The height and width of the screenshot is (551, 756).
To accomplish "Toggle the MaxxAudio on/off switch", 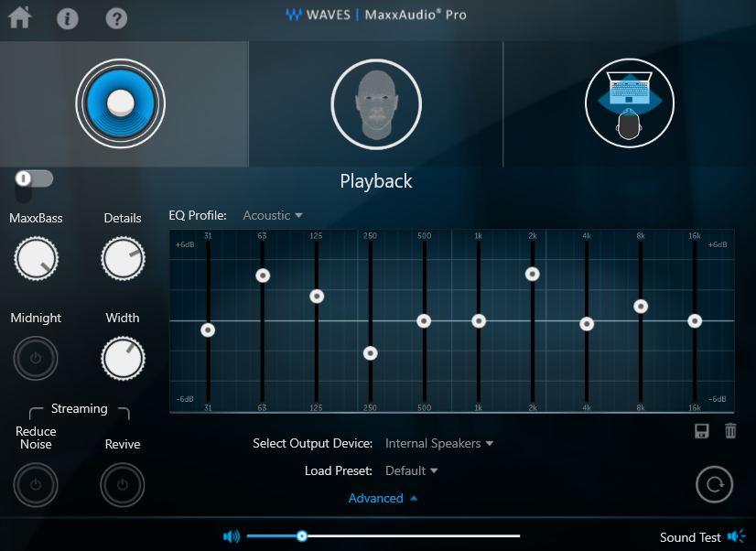I will (34, 178).
